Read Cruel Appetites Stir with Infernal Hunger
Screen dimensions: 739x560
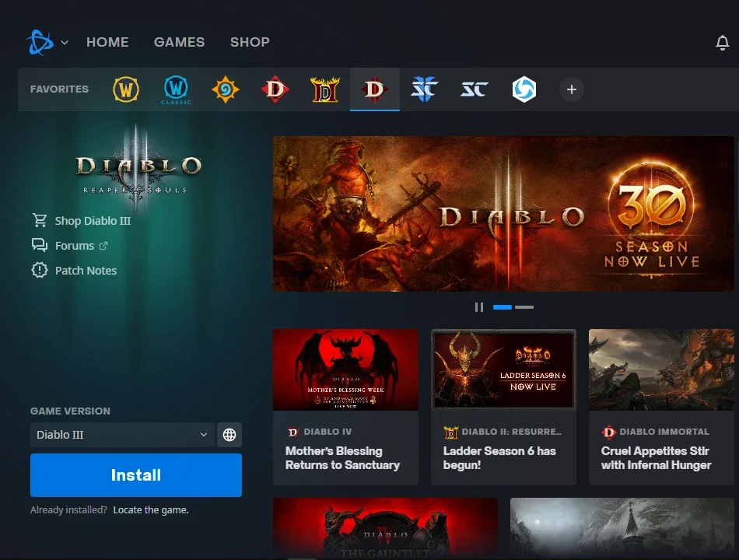click(656, 457)
